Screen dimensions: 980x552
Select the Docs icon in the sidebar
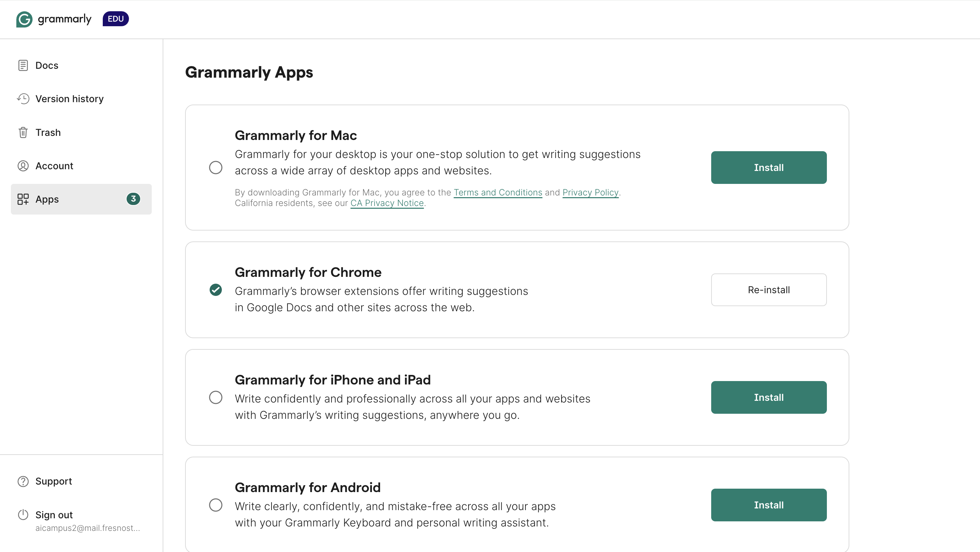(23, 65)
